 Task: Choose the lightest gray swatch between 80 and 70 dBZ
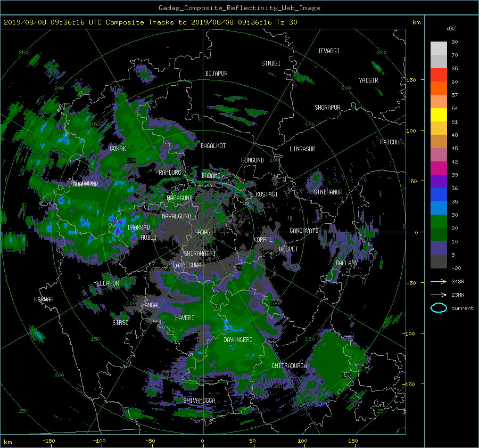tap(439, 48)
